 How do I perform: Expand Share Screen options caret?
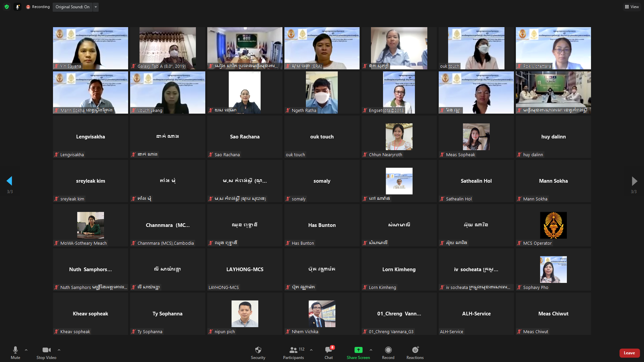[371, 350]
